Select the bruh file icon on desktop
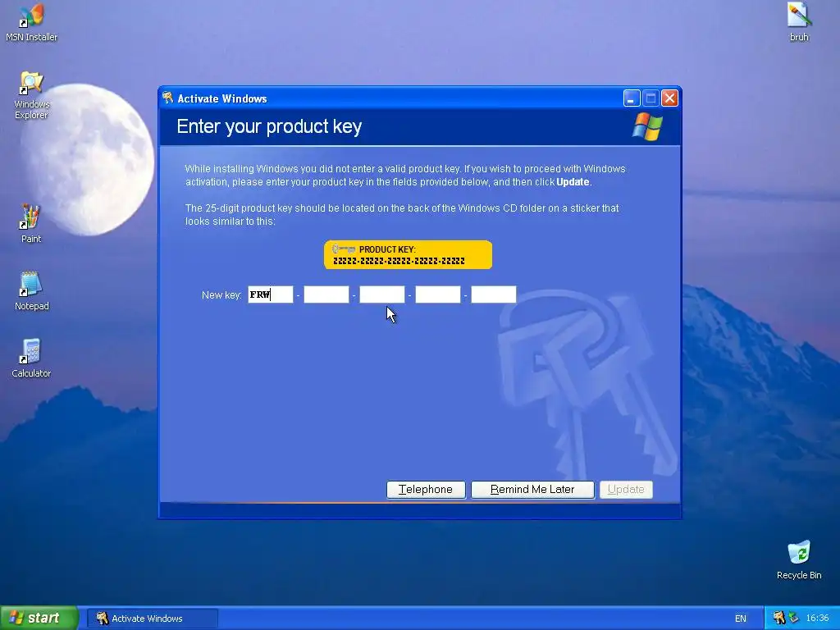840x630 pixels. [x=799, y=22]
